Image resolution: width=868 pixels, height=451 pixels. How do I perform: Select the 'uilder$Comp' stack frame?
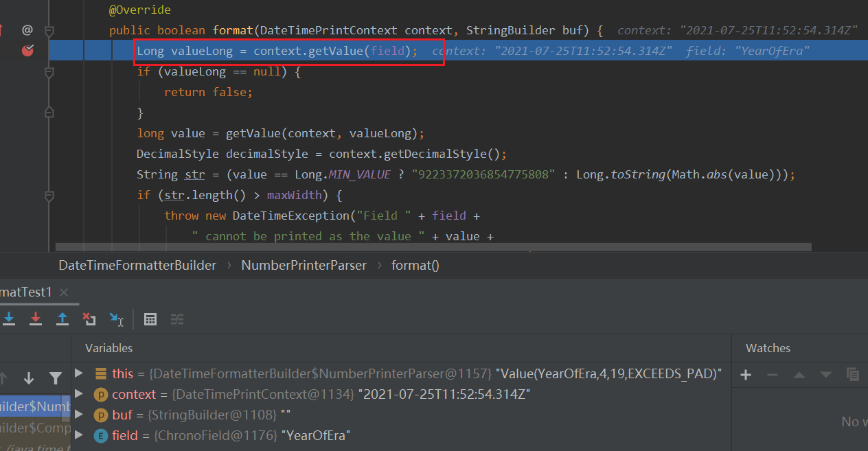click(35, 427)
